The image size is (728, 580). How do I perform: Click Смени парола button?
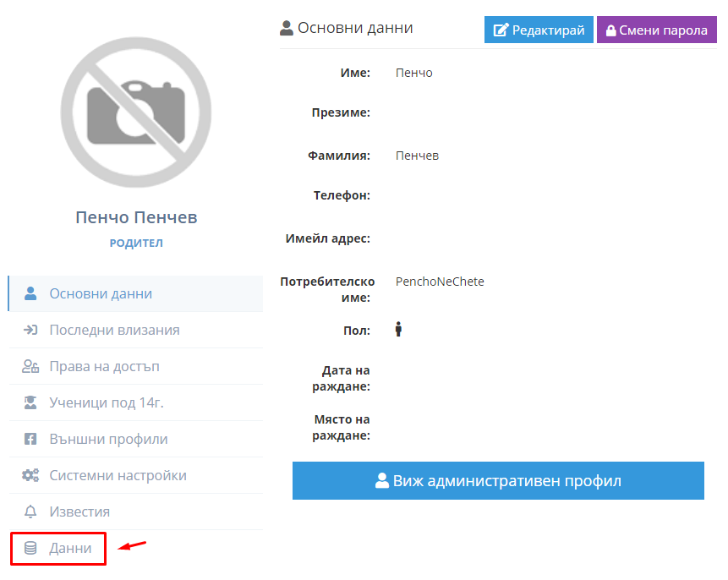pyautogui.click(x=656, y=30)
